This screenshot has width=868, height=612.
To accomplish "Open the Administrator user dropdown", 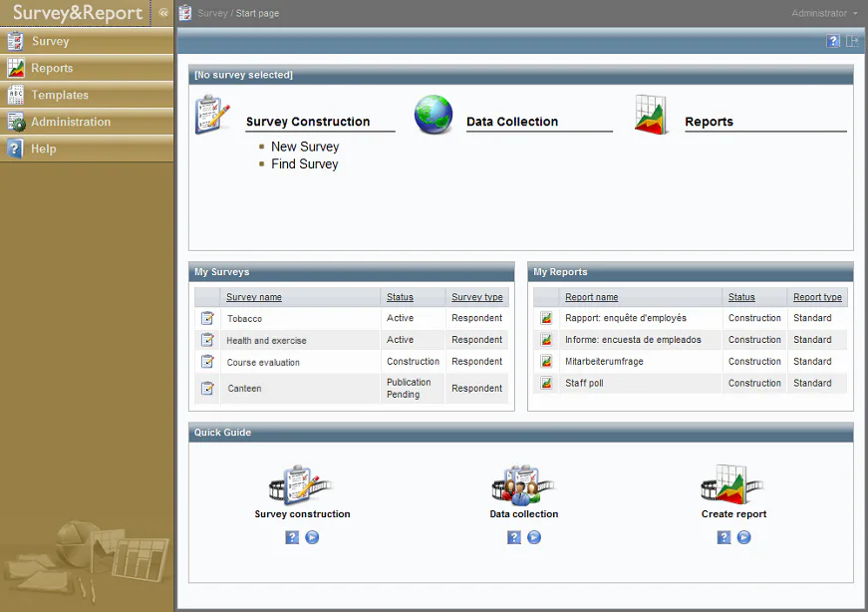I will click(824, 13).
